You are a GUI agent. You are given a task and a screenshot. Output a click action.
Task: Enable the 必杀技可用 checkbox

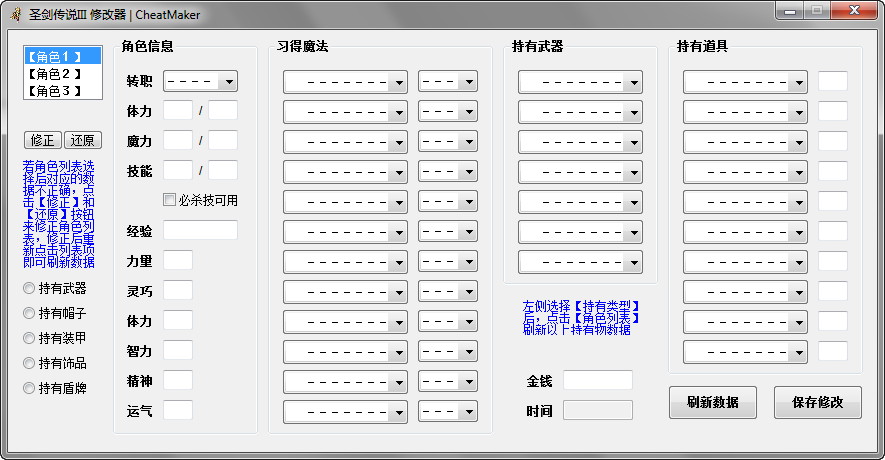170,200
